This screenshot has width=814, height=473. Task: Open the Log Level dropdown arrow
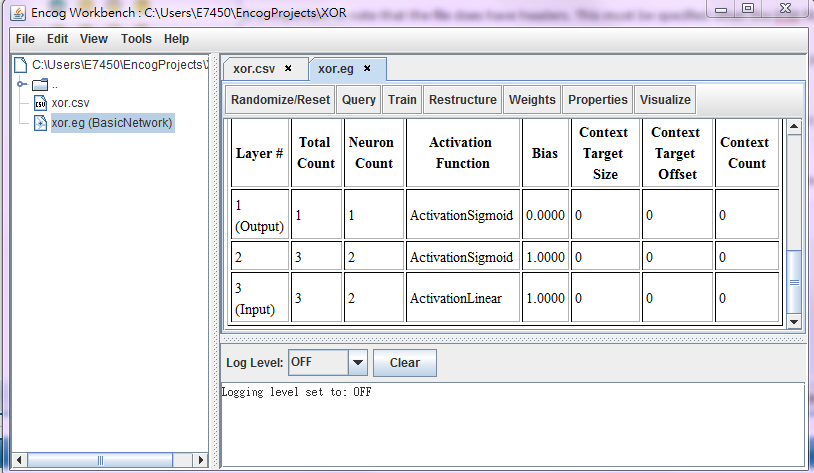(358, 362)
